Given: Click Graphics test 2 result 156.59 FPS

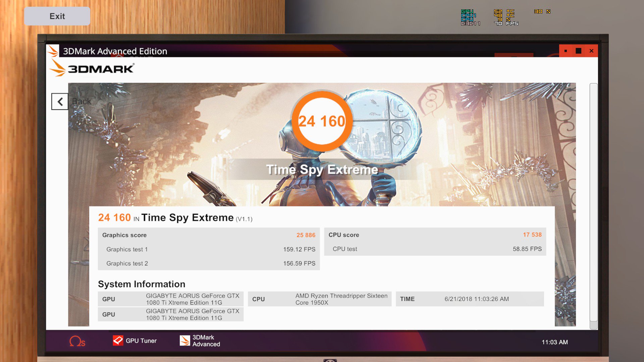Looking at the screenshot, I should pos(299,263).
